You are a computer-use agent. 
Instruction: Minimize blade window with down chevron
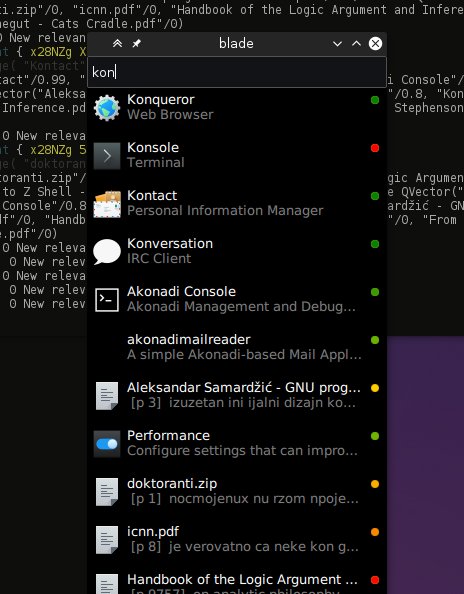pos(337,44)
